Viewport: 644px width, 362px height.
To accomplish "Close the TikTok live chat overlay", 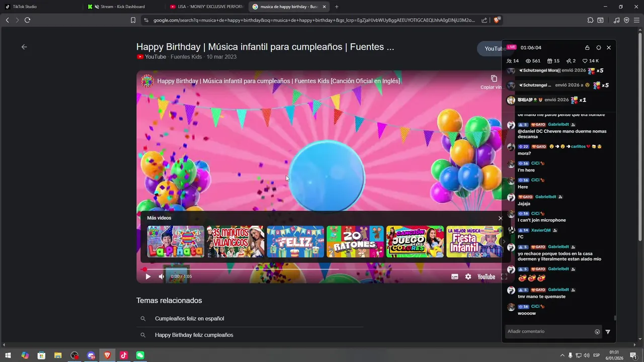I will pos(609,48).
